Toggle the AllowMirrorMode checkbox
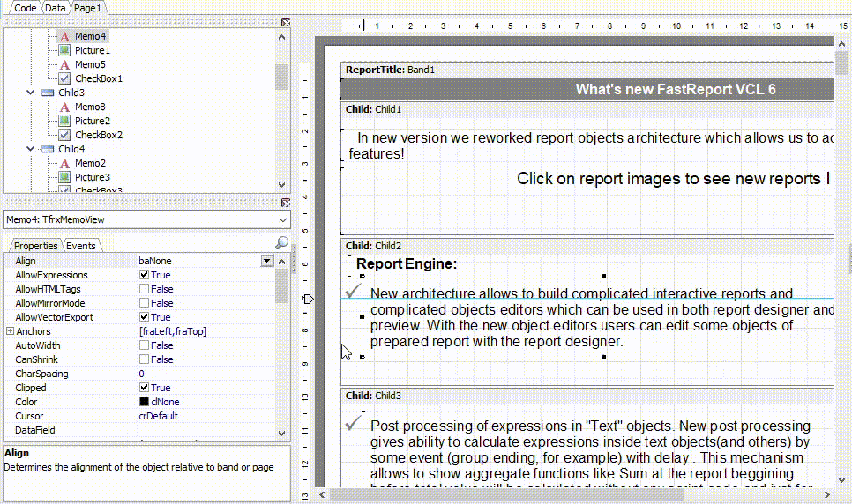This screenshot has height=504, width=852. point(144,303)
